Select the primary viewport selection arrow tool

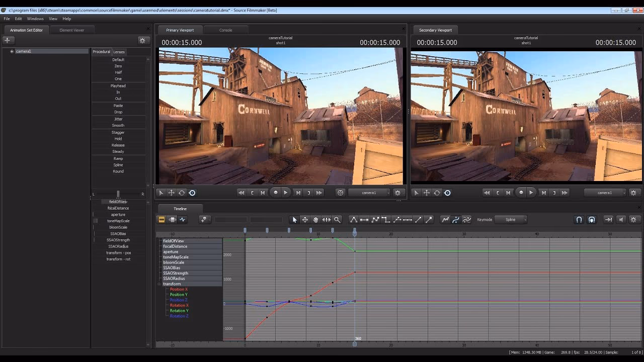[x=161, y=193]
